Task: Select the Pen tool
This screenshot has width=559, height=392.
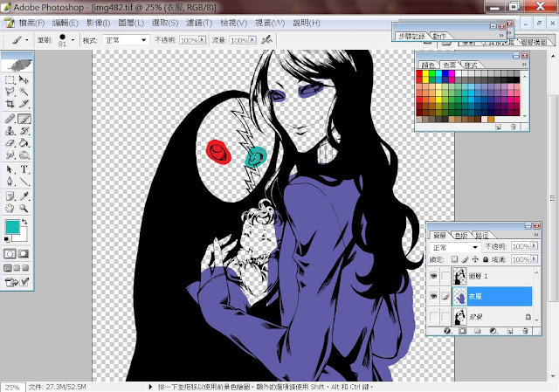Action: pyautogui.click(x=10, y=182)
